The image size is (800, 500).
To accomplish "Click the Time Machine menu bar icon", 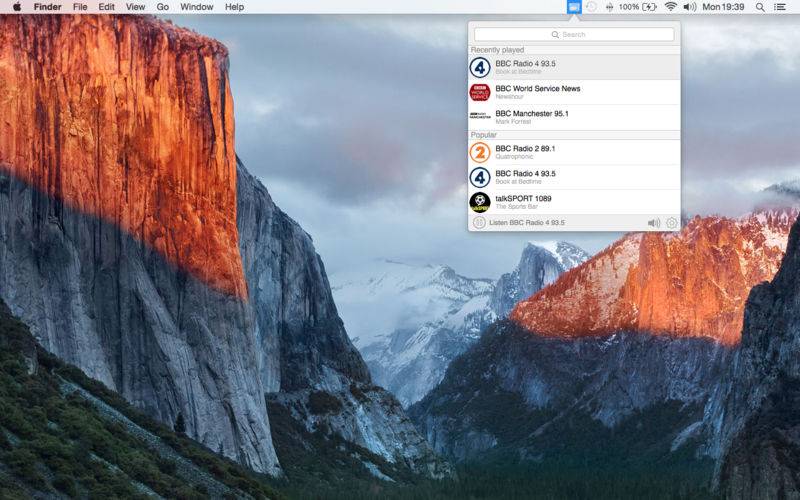I will pos(591,7).
